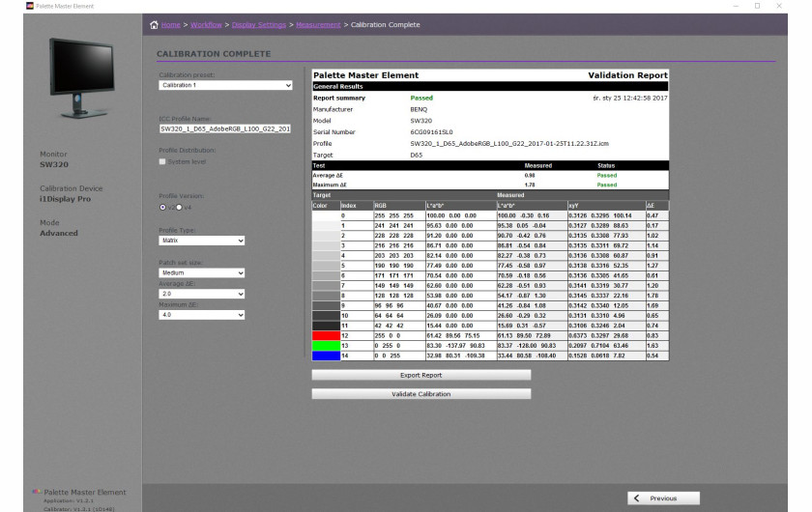Click the black swatch in row 11
The image size is (812, 512).
pyautogui.click(x=326, y=326)
